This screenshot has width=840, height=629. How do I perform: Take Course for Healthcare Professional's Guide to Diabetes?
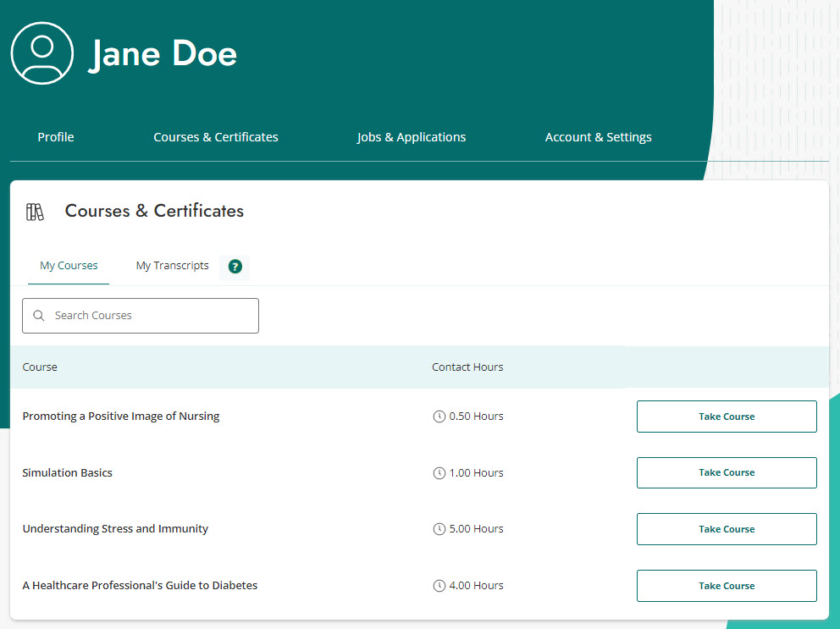[726, 585]
